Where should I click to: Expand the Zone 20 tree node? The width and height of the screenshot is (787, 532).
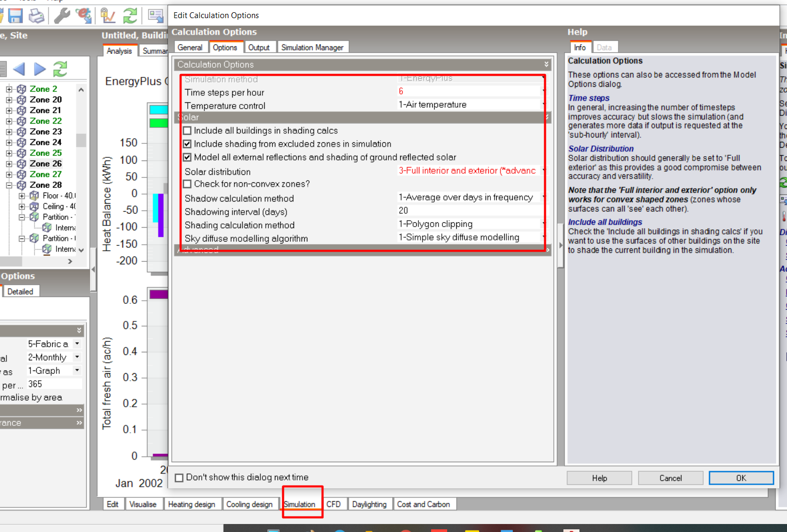(x=9, y=100)
